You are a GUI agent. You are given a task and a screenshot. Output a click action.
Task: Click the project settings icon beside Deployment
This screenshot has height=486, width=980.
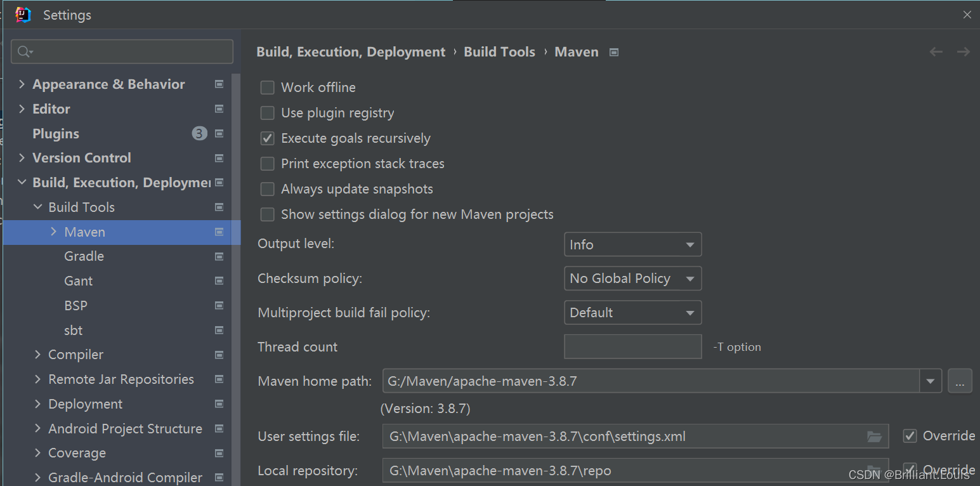tap(219, 404)
